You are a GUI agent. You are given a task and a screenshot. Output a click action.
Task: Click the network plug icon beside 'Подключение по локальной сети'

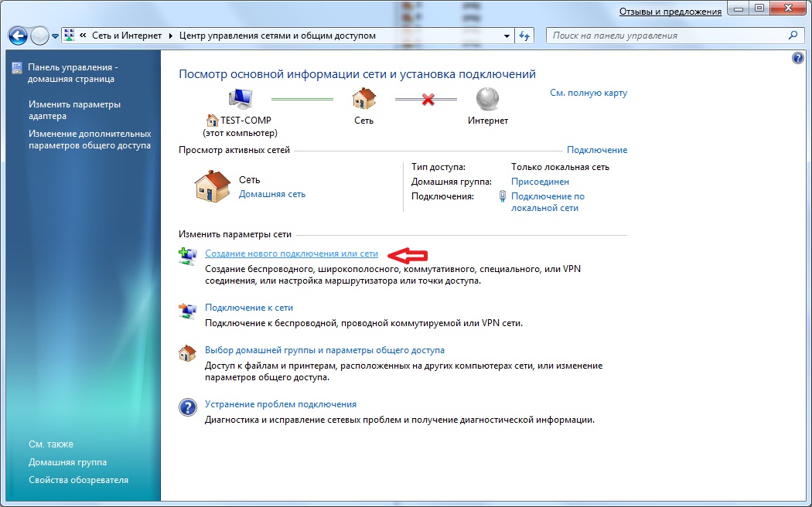click(503, 196)
